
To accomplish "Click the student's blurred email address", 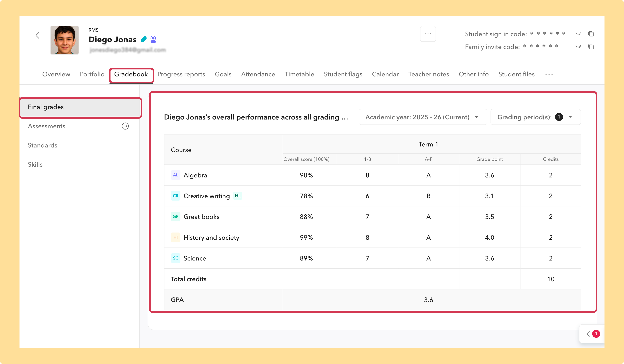I will tap(128, 50).
